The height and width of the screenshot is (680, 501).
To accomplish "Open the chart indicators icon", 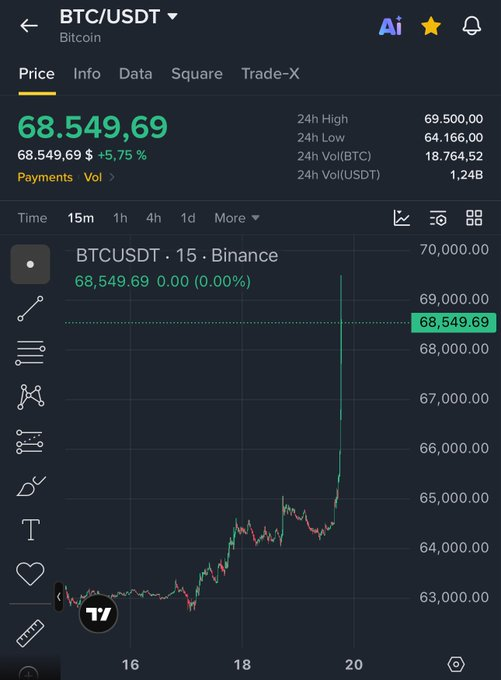I will pyautogui.click(x=402, y=218).
